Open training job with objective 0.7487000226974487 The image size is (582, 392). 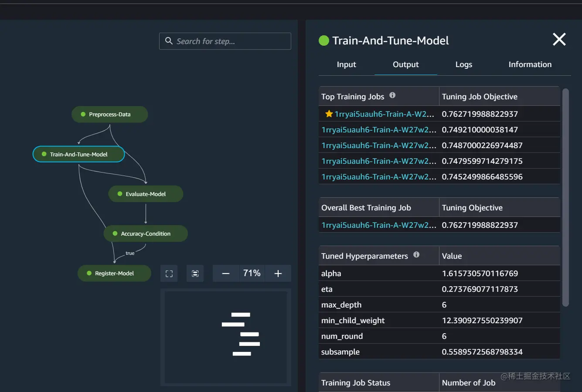pyautogui.click(x=379, y=145)
